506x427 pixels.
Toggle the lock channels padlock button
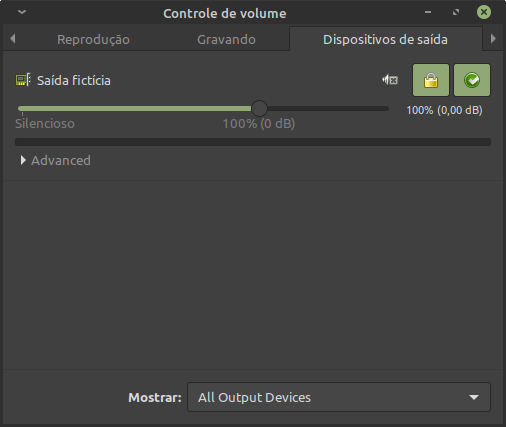431,80
